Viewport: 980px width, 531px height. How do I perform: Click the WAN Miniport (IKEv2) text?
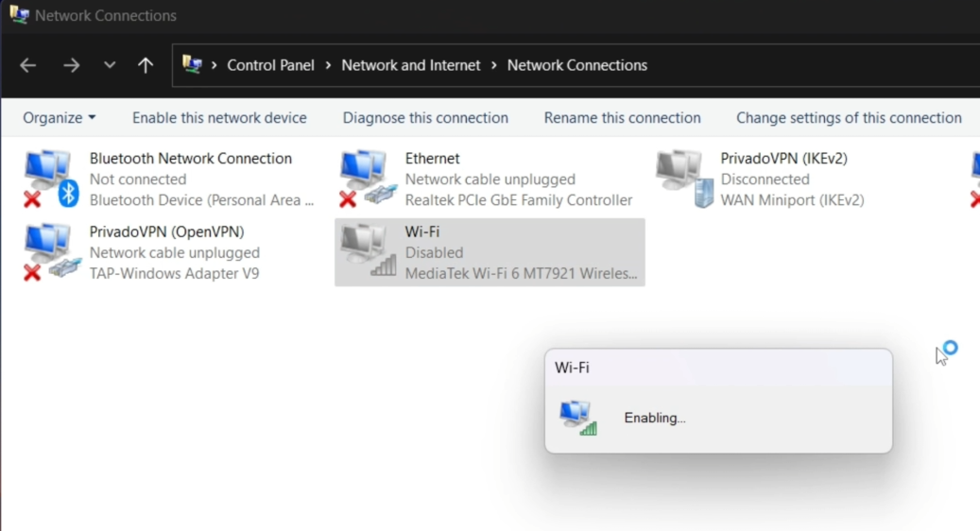click(x=793, y=200)
